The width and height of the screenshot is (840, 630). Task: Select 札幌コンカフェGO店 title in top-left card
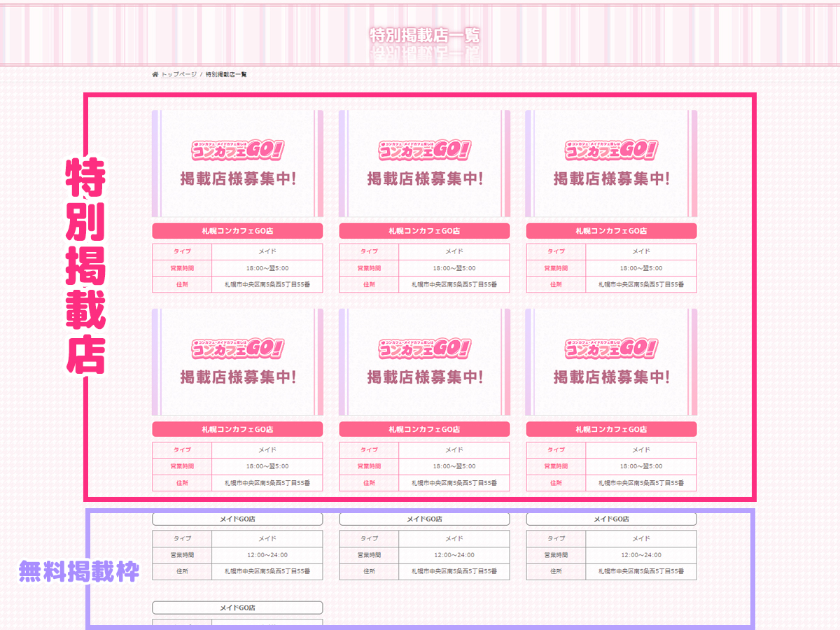pyautogui.click(x=237, y=231)
